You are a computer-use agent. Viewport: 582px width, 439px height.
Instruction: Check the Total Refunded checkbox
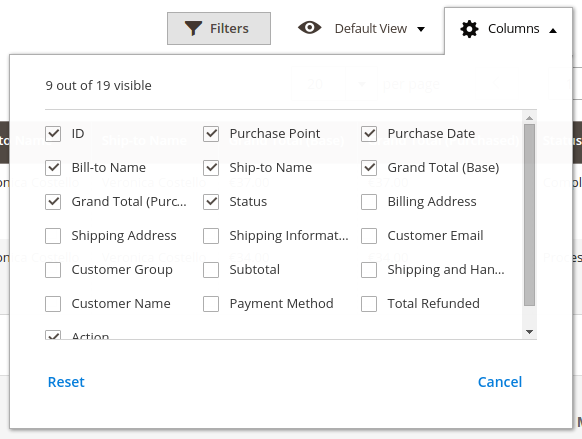[369, 304]
